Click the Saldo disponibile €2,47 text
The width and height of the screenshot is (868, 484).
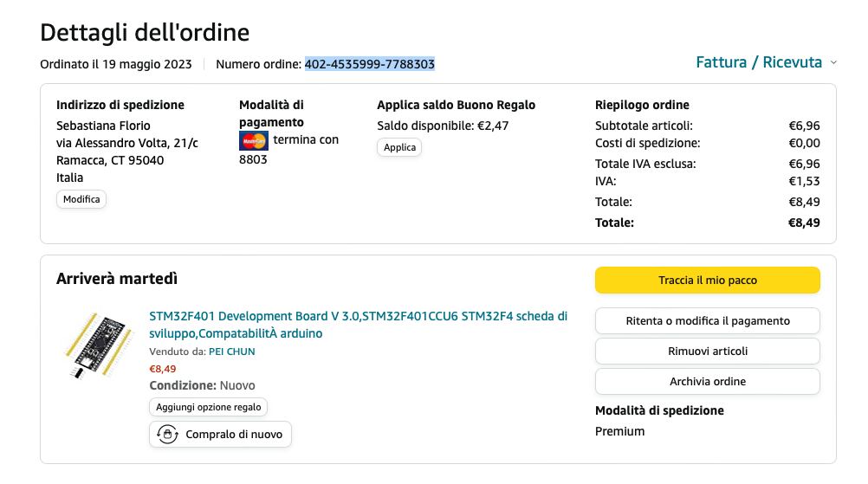pos(443,126)
